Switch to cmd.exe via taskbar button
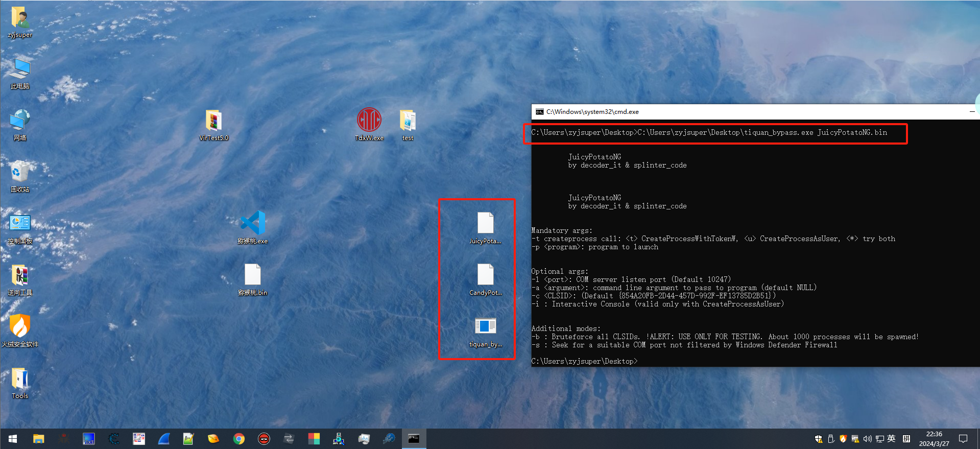 [x=414, y=439]
